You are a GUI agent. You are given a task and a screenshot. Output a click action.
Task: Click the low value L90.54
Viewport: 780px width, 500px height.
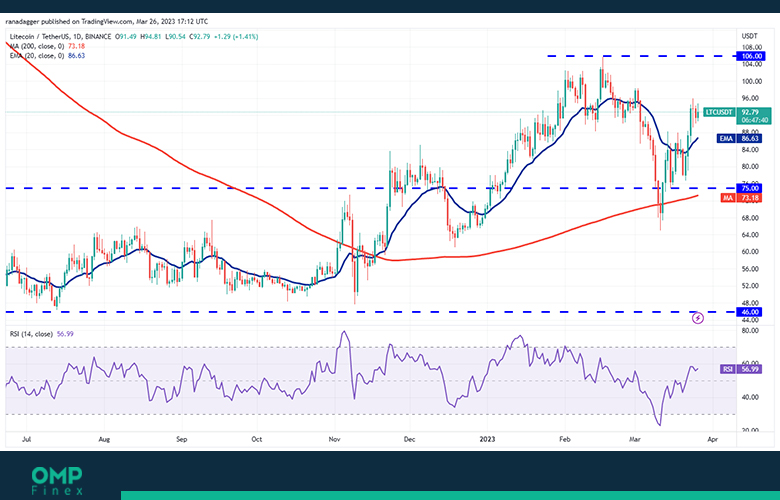(x=175, y=37)
